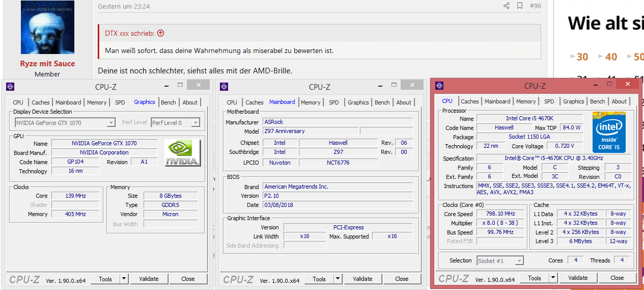Click GPU name field NVIDIA GeForce GTX 1070
The height and width of the screenshot is (290, 644).
(104, 143)
